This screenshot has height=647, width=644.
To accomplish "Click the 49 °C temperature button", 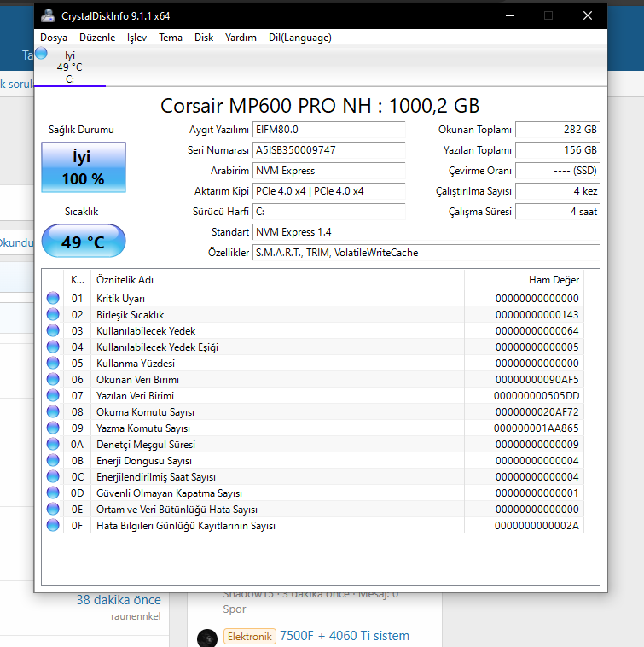I will 84,241.
